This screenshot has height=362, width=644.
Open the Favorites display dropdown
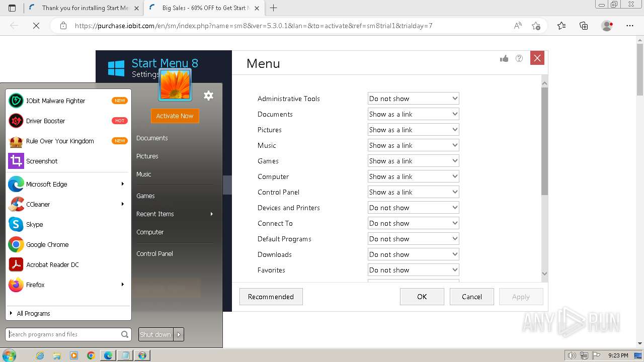point(413,270)
